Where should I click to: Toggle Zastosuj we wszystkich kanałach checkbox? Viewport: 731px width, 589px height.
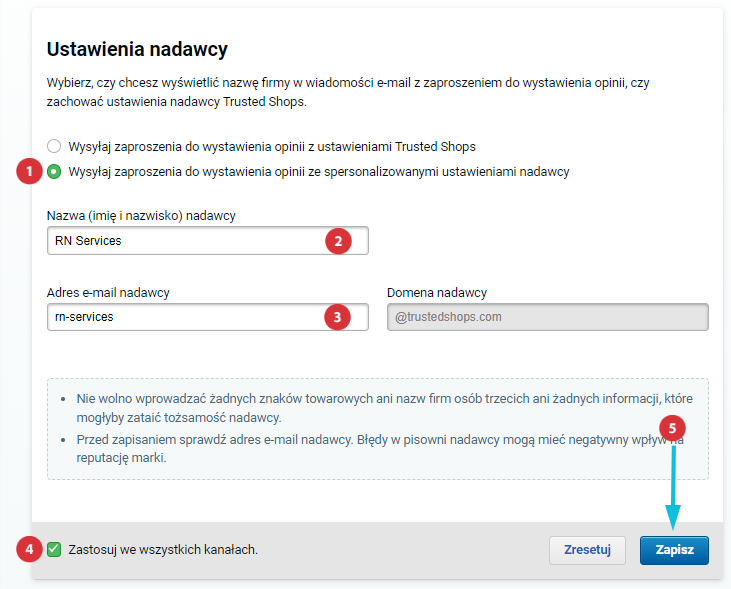54,549
